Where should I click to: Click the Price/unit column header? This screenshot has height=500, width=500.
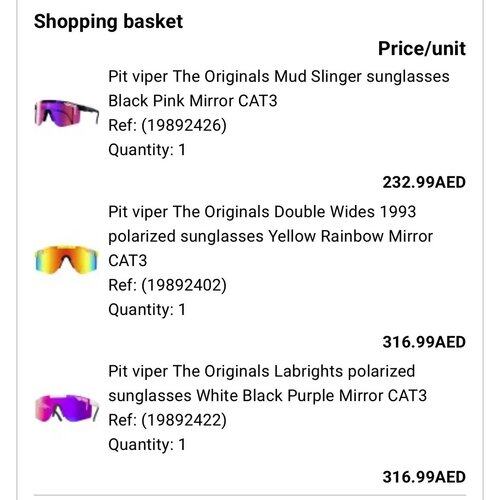click(x=422, y=49)
